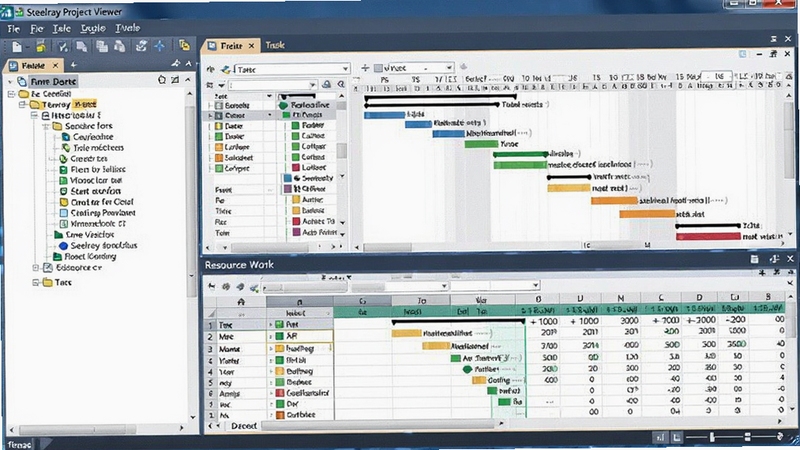
Task: Collapse the Temroy folder node
Action: pyautogui.click(x=22, y=105)
